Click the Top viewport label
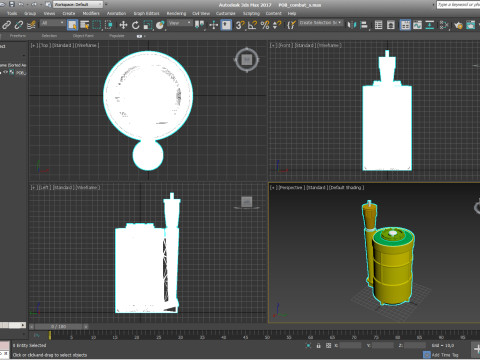Screen dimensions: 480x360 44,45
